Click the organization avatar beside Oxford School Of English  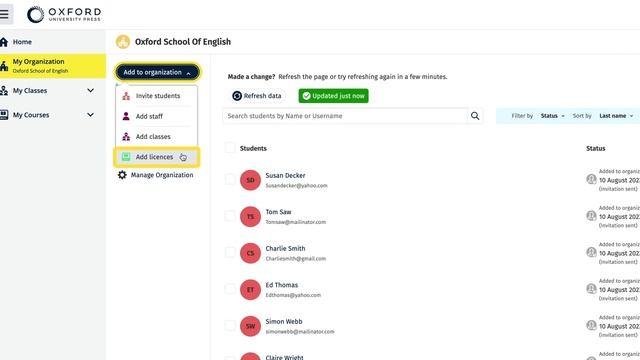[123, 42]
